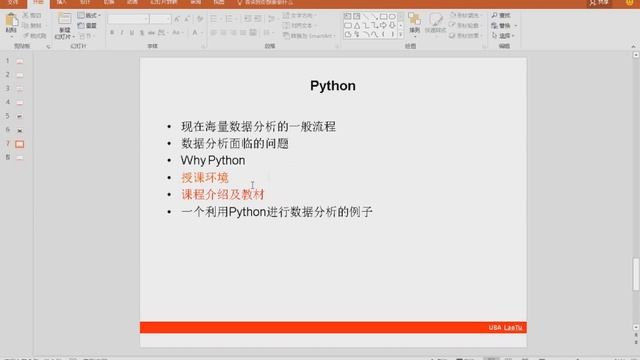The image size is (640, 360).
Task: Click Convert to SmartArt button
Action: point(309,36)
